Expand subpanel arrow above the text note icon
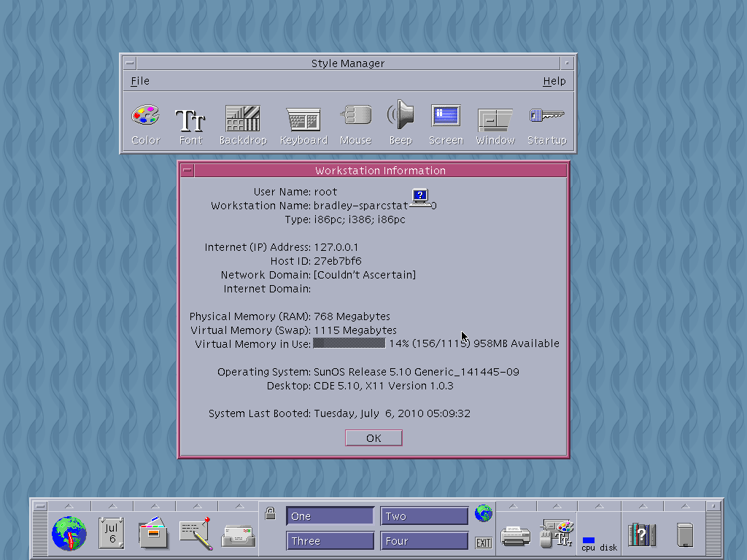 197,506
